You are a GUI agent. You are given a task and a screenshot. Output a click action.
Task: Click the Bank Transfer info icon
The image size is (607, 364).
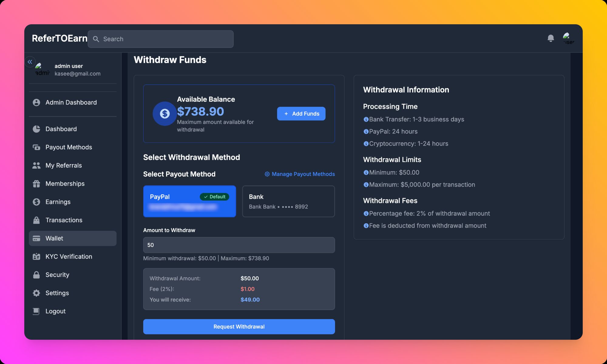click(x=366, y=120)
